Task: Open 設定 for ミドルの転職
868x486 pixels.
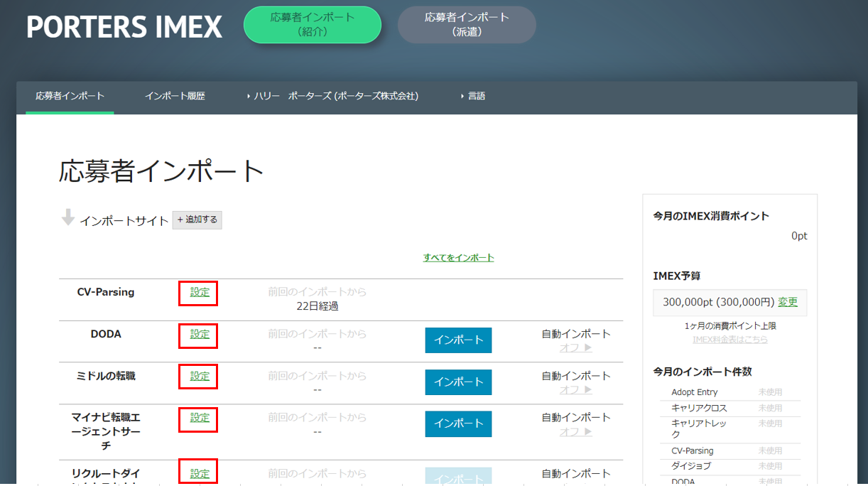Action: click(x=200, y=376)
